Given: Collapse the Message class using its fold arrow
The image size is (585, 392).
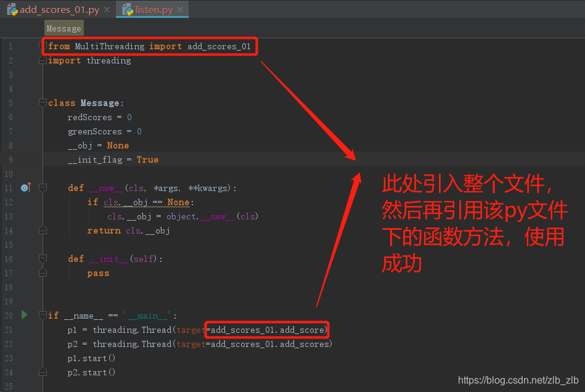Looking at the screenshot, I should click(x=42, y=102).
